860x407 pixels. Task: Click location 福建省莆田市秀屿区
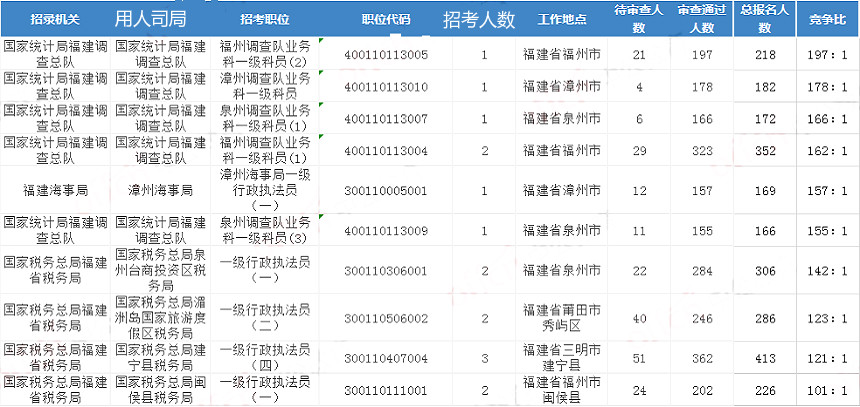562,318
